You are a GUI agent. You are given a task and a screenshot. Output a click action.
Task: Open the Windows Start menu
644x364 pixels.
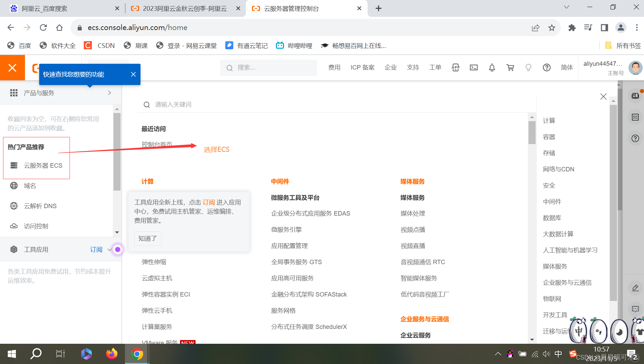pyautogui.click(x=12, y=354)
